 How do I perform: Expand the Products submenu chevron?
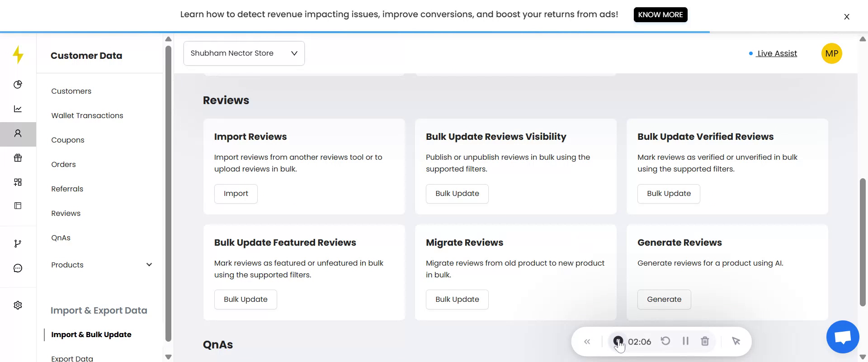[x=149, y=265]
